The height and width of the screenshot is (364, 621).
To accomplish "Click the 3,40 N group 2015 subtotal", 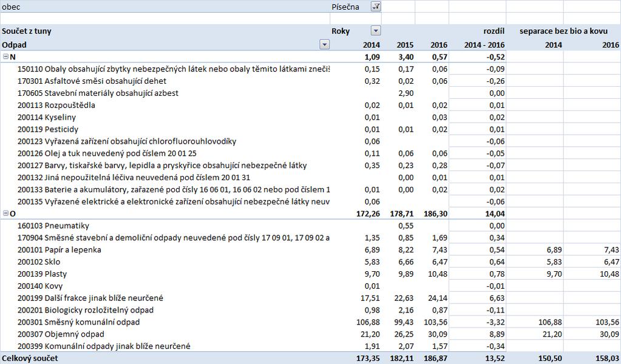I will tap(405, 56).
